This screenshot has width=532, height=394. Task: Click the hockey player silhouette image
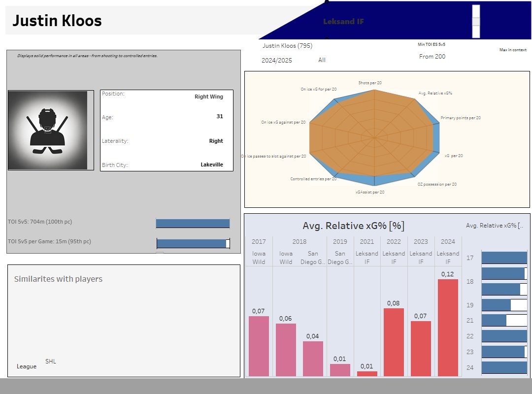[x=48, y=130]
